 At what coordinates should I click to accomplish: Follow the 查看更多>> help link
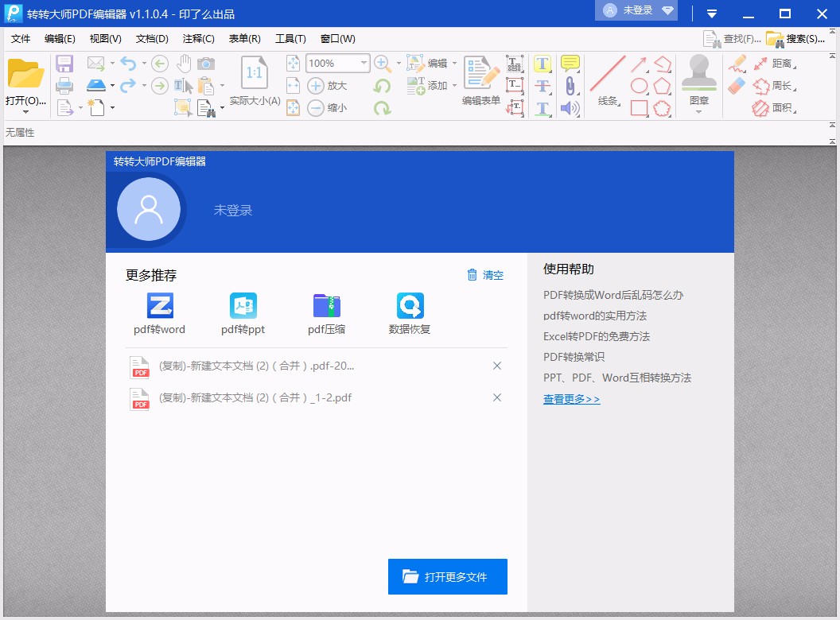pos(570,398)
